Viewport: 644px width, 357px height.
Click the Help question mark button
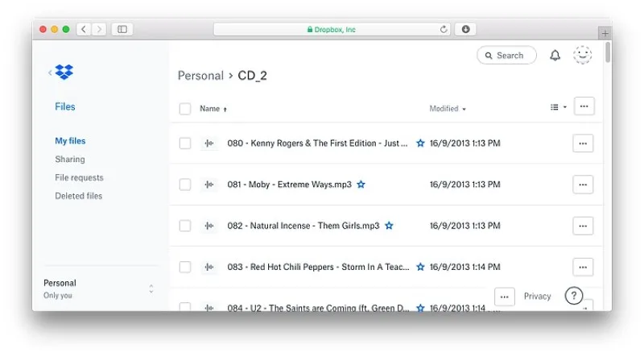coord(574,295)
